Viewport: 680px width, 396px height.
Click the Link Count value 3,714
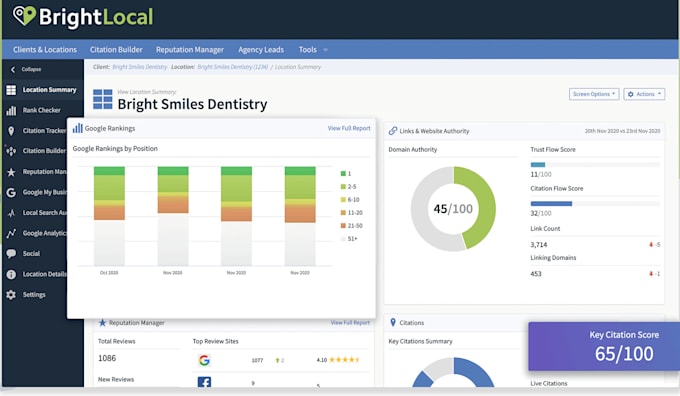point(539,245)
